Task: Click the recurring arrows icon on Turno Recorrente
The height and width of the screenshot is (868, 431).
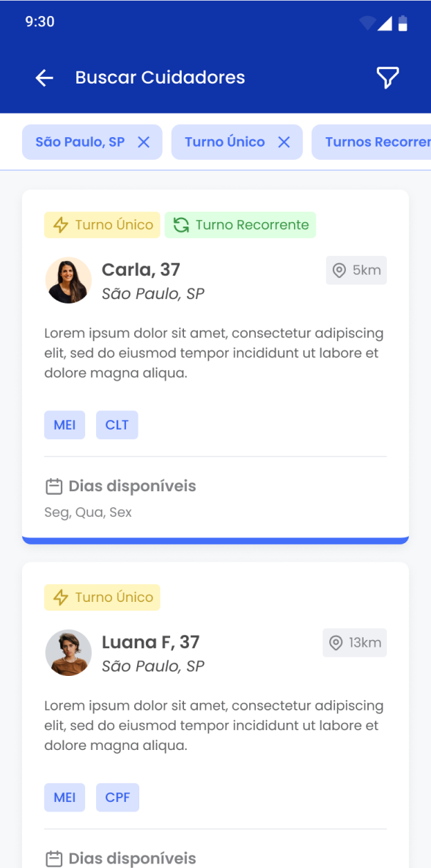Action: [181, 225]
